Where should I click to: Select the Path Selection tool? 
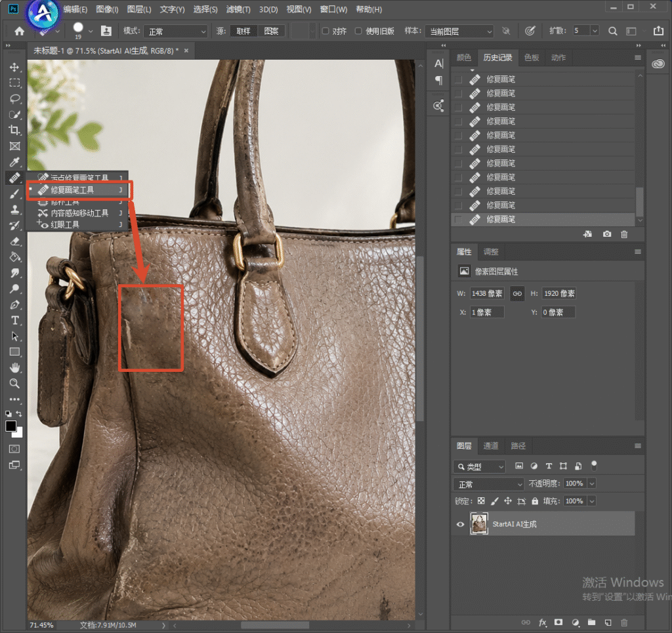click(14, 337)
